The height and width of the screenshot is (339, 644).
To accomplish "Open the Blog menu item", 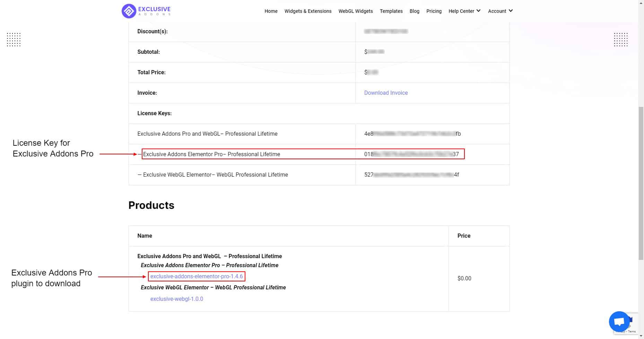I will coord(414,11).
